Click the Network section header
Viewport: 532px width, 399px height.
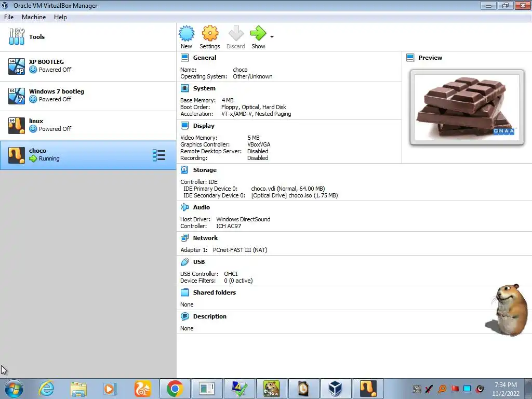(x=205, y=238)
